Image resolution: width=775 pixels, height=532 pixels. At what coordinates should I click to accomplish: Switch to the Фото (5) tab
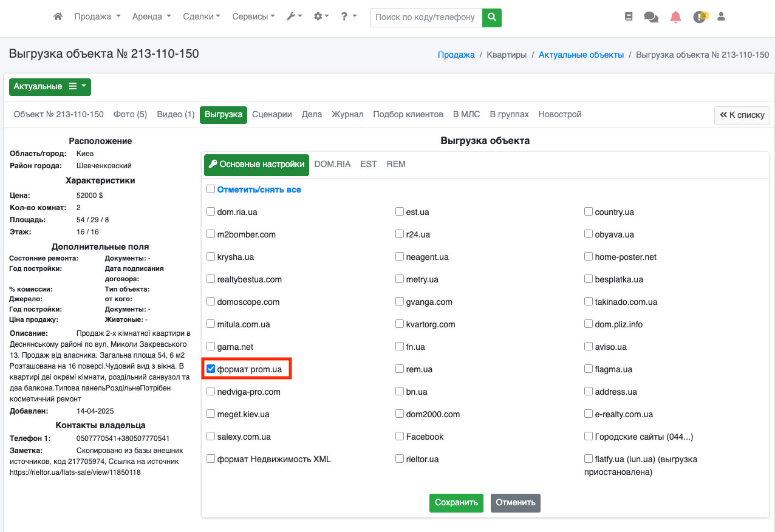(130, 114)
